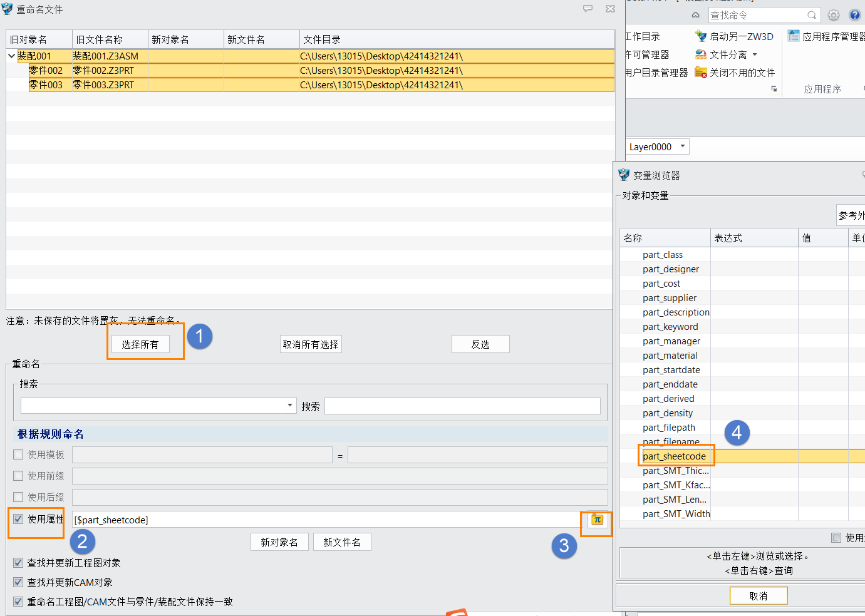Toggle the checkbox in variable browser bottom
This screenshot has width=865, height=616.
[x=836, y=538]
